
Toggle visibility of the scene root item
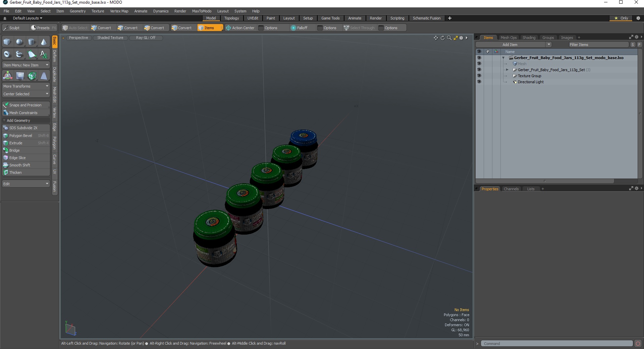pos(479,58)
